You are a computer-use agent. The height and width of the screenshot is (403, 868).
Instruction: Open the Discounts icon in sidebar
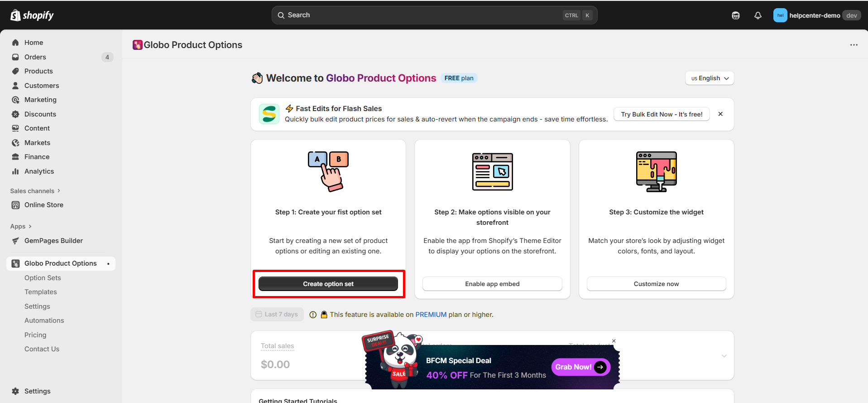pyautogui.click(x=15, y=114)
